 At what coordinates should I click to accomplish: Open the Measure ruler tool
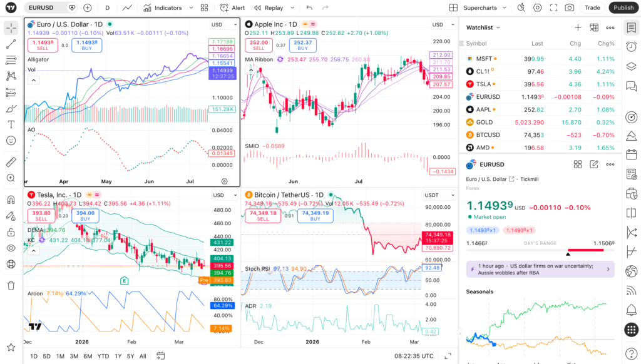9,161
